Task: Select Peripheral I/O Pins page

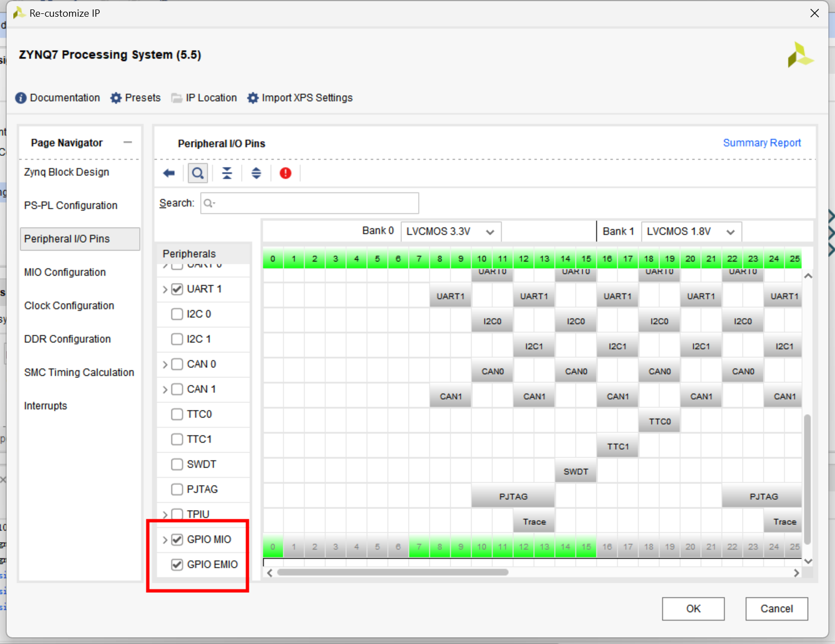Action: click(x=80, y=239)
